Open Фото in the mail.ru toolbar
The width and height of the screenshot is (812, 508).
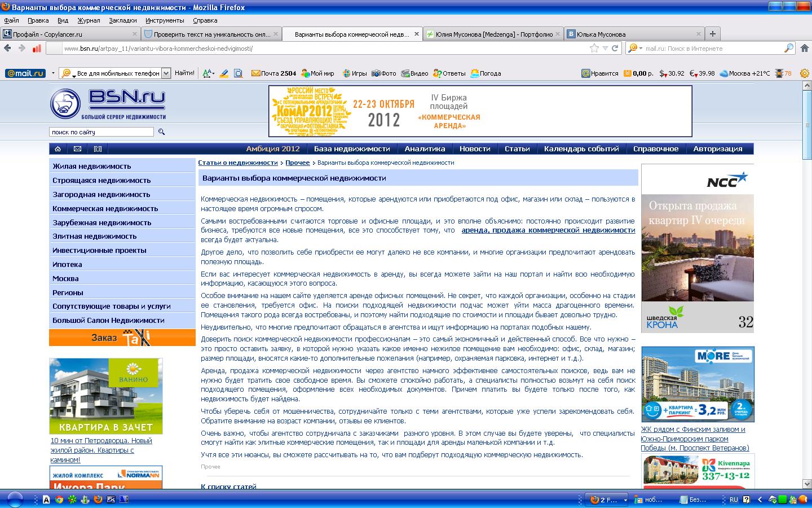coord(384,73)
